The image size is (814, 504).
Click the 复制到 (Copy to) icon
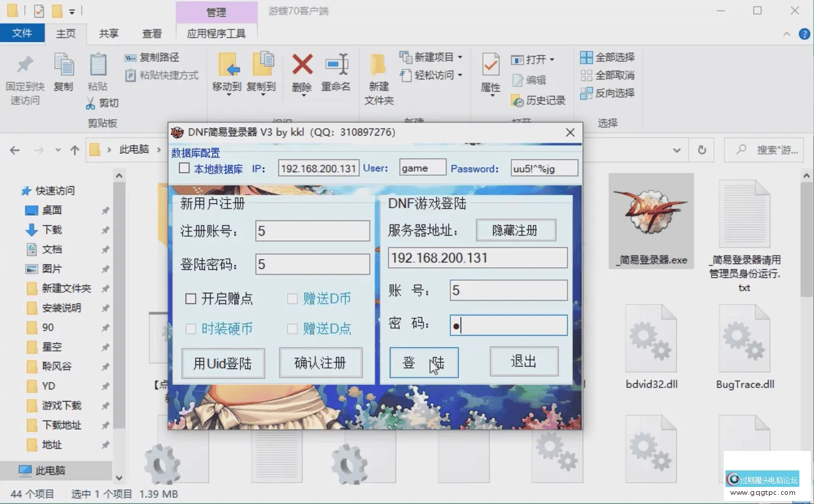point(262,77)
